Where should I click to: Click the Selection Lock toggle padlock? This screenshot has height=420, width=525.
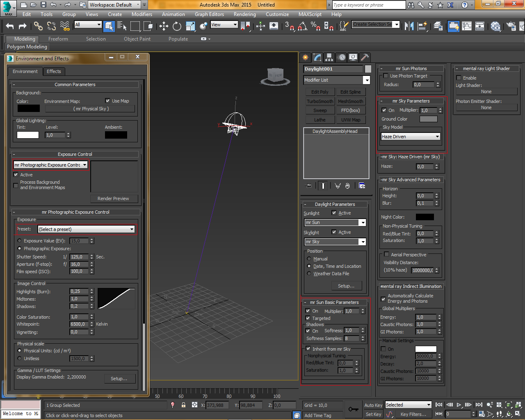[x=183, y=405]
